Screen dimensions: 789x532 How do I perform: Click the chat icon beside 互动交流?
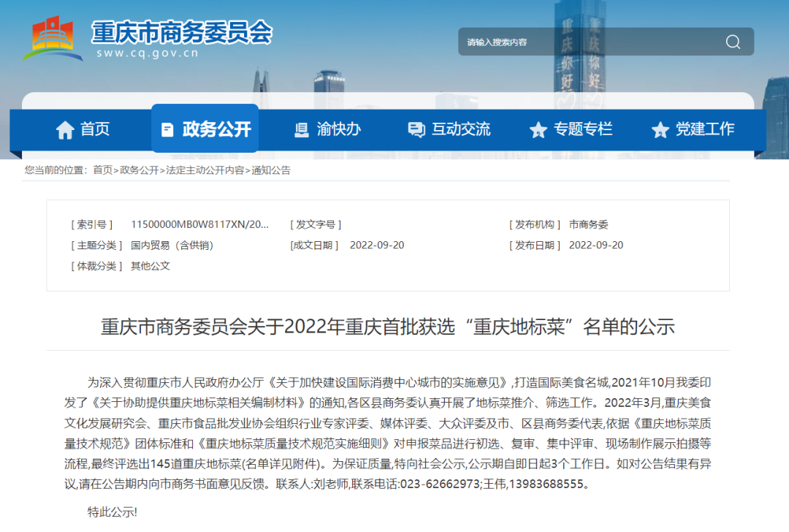click(x=416, y=130)
